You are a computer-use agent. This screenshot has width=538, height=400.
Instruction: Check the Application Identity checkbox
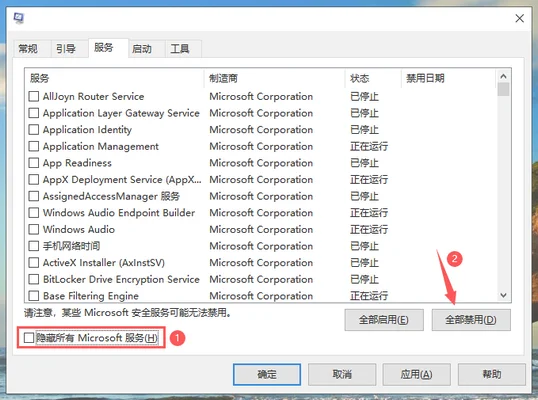(33, 130)
